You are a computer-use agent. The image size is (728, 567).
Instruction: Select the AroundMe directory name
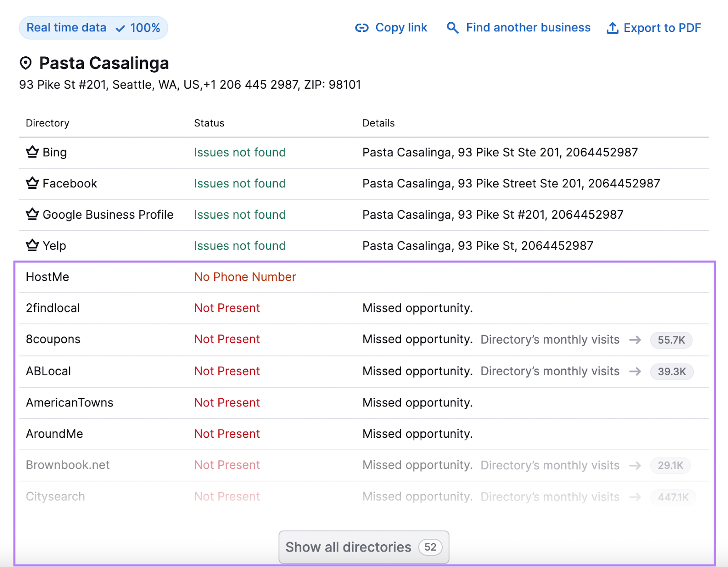pyautogui.click(x=55, y=434)
